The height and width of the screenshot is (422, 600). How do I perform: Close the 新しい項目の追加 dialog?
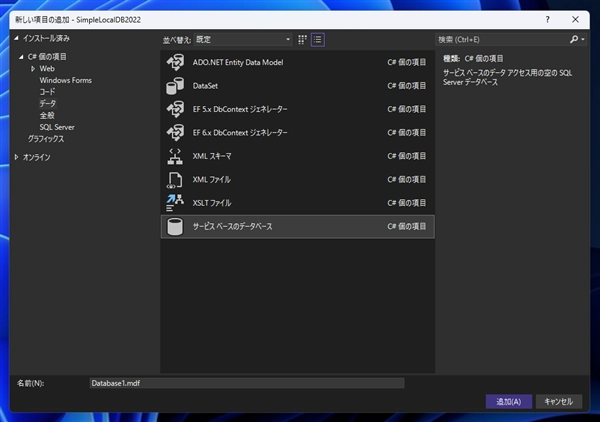pos(575,20)
